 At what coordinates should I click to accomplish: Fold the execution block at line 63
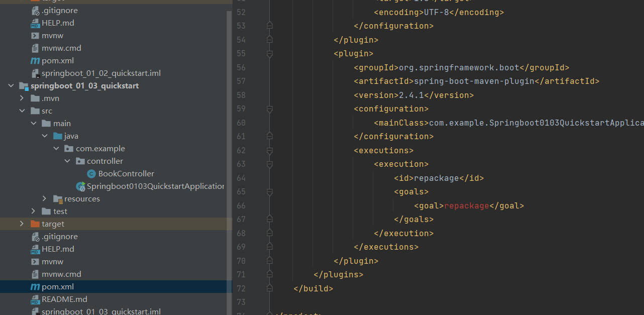270,164
